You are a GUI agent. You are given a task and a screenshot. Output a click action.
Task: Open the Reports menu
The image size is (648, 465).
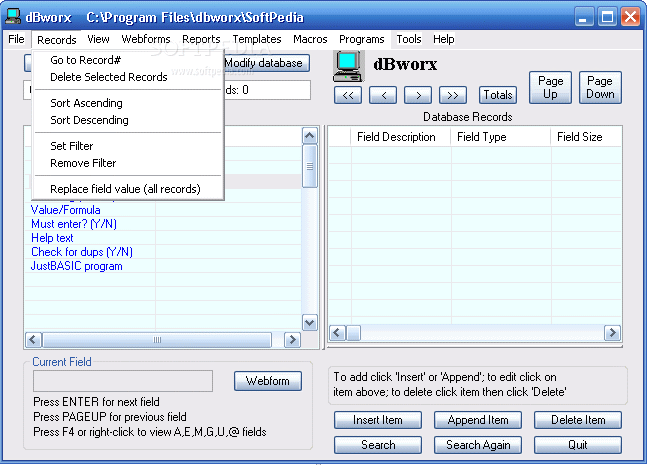click(201, 39)
